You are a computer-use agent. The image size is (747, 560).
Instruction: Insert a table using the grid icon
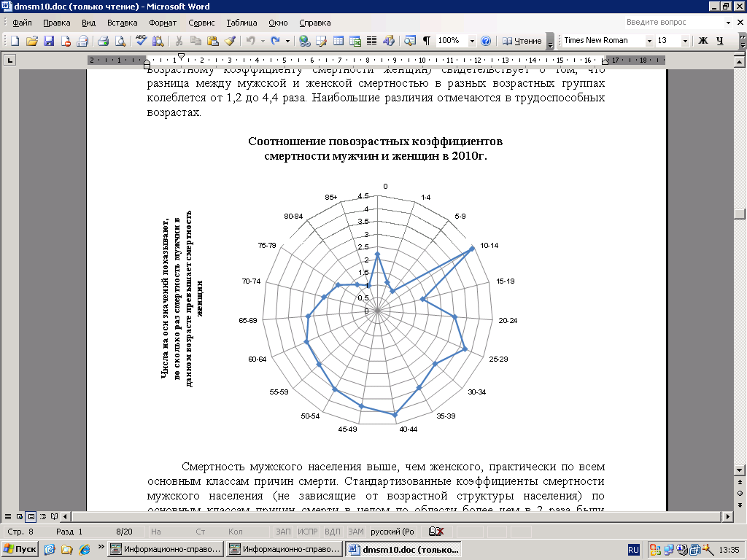(338, 41)
